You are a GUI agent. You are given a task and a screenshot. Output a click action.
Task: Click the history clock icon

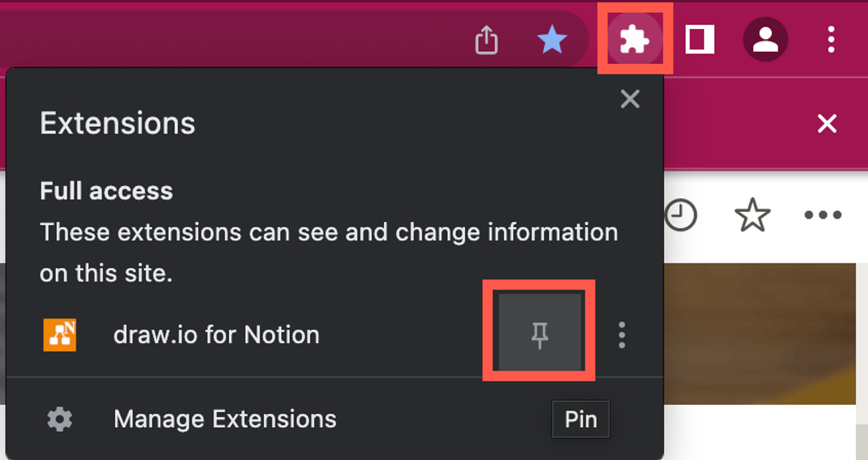click(681, 214)
